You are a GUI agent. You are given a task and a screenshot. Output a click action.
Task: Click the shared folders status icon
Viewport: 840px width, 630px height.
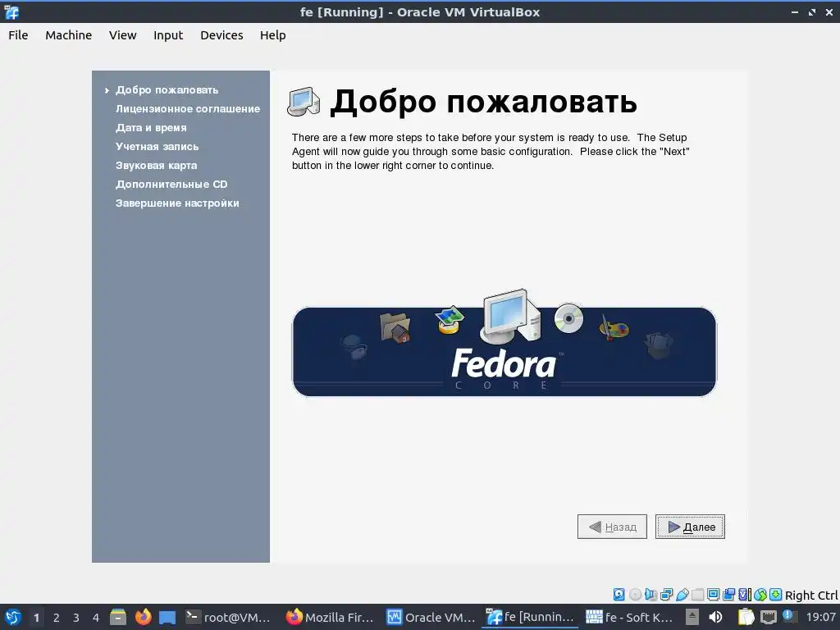pyautogui.click(x=697, y=594)
